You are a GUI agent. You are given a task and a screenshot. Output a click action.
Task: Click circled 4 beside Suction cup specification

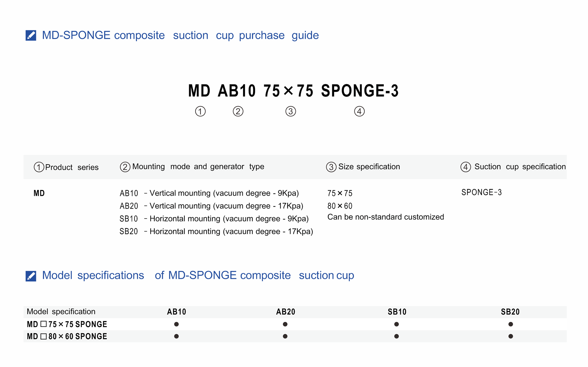click(465, 167)
